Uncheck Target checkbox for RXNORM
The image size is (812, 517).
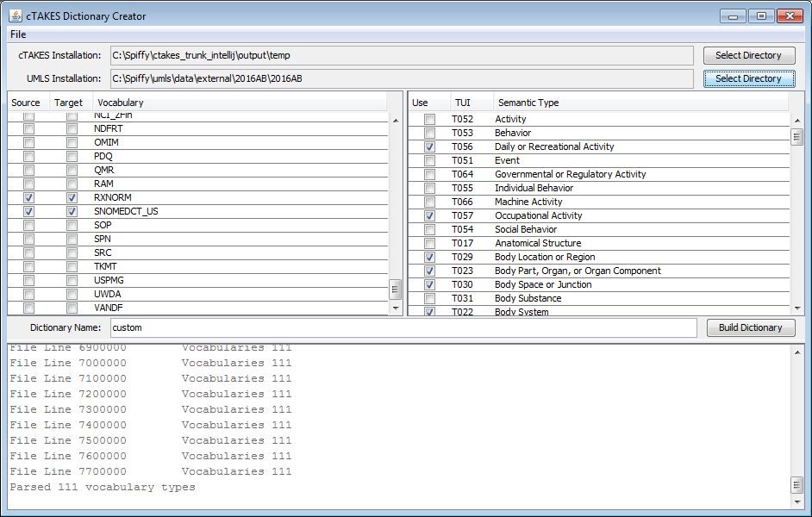click(x=72, y=197)
